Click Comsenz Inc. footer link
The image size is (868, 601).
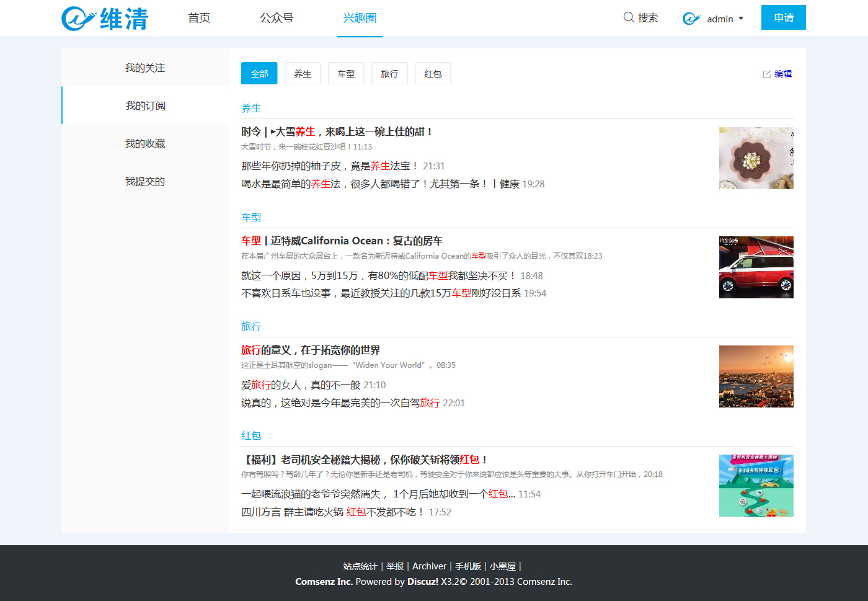coord(324,582)
